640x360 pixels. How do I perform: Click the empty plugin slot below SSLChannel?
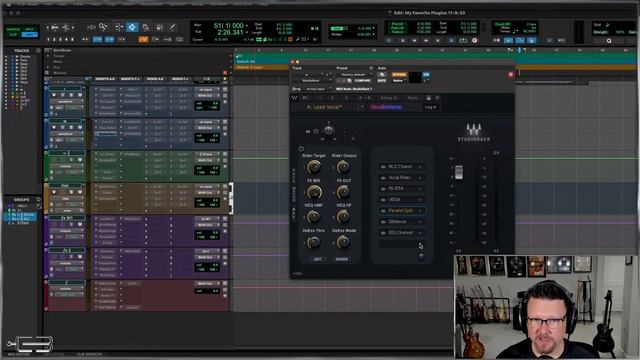[402, 244]
